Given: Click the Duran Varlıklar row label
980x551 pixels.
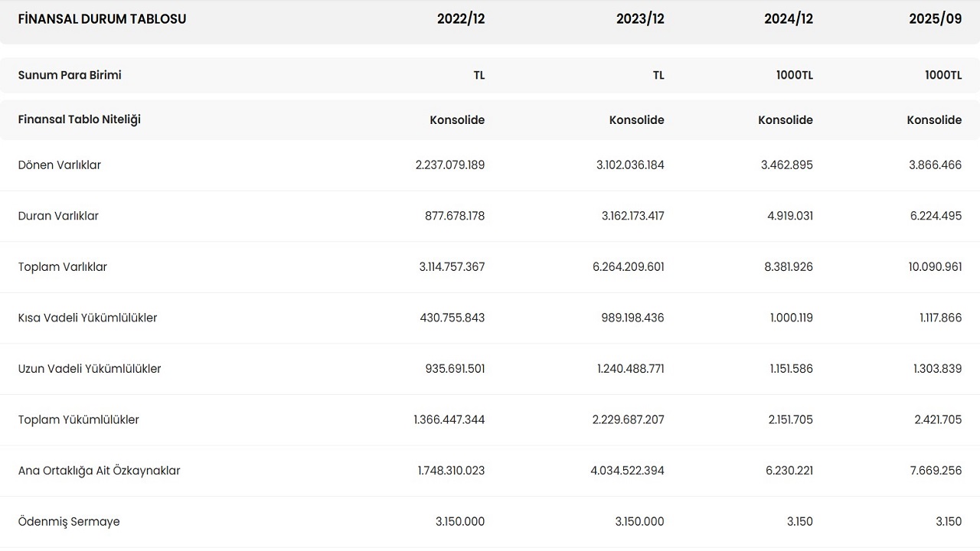Looking at the screenshot, I should (x=58, y=216).
